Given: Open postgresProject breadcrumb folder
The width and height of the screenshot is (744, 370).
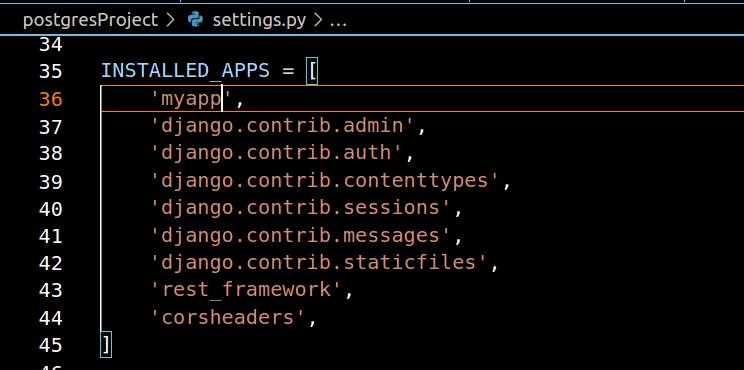Looking at the screenshot, I should tap(90, 20).
